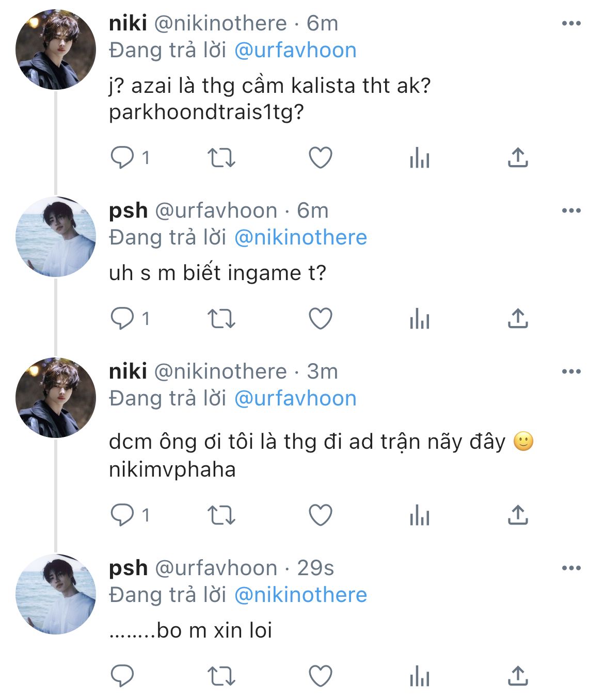Like psh's tweet 'uh s m biết ingame t?'
This screenshot has width=604, height=700.
pos(320,319)
